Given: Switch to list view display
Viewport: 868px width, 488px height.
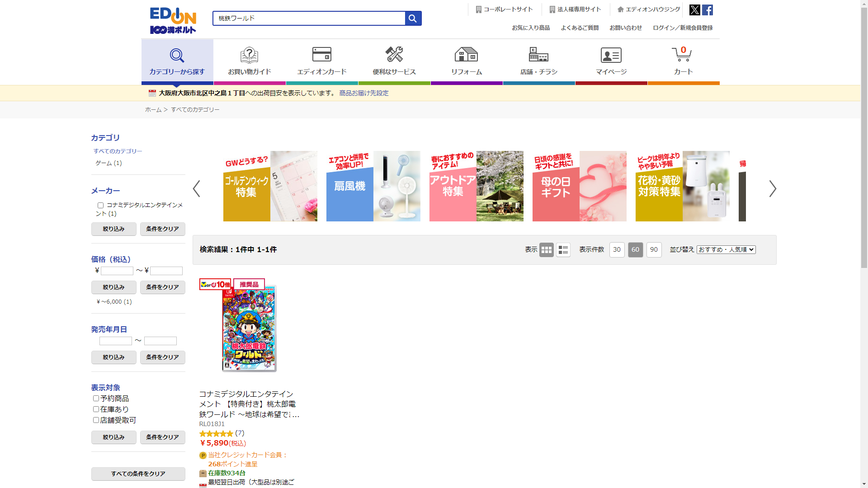Looking at the screenshot, I should click(x=563, y=250).
